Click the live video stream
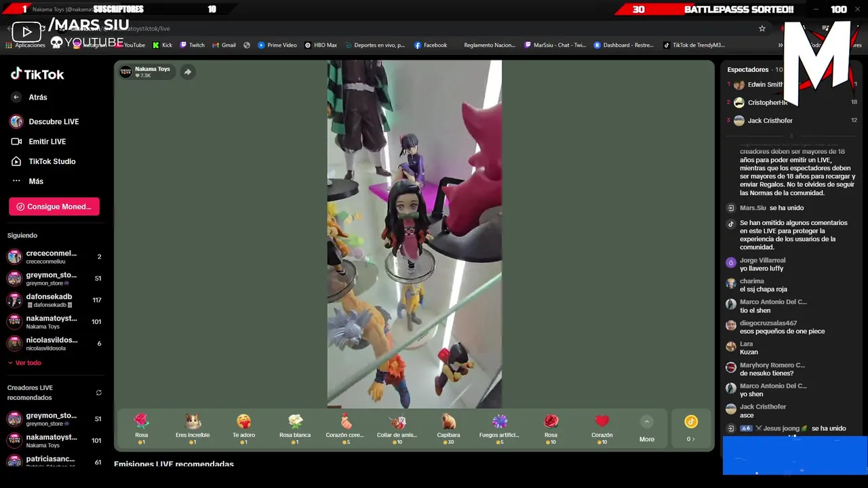The width and height of the screenshot is (868, 488). click(414, 234)
